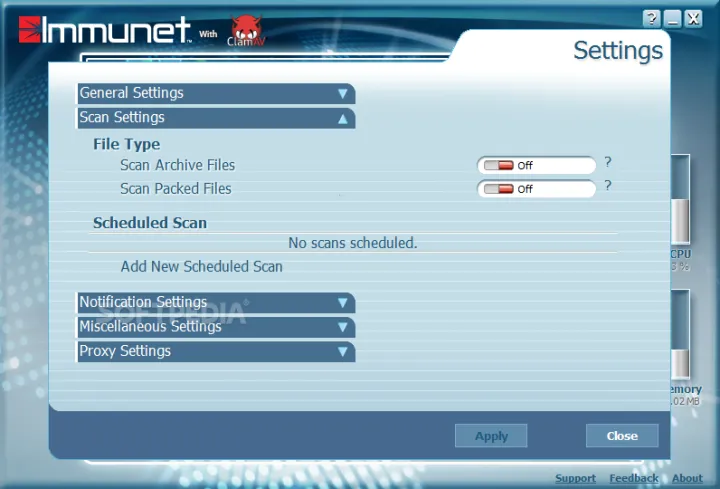The image size is (720, 489).
Task: Expand General Settings section arrow
Action: pyautogui.click(x=342, y=94)
